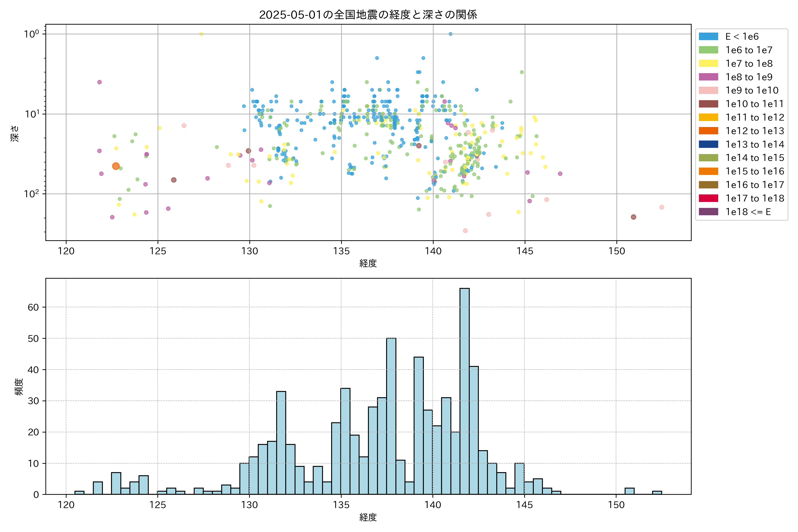The height and width of the screenshot is (532, 798).
Task: Click the orange 1e15 to 1e16 swatch
Action: (x=708, y=171)
